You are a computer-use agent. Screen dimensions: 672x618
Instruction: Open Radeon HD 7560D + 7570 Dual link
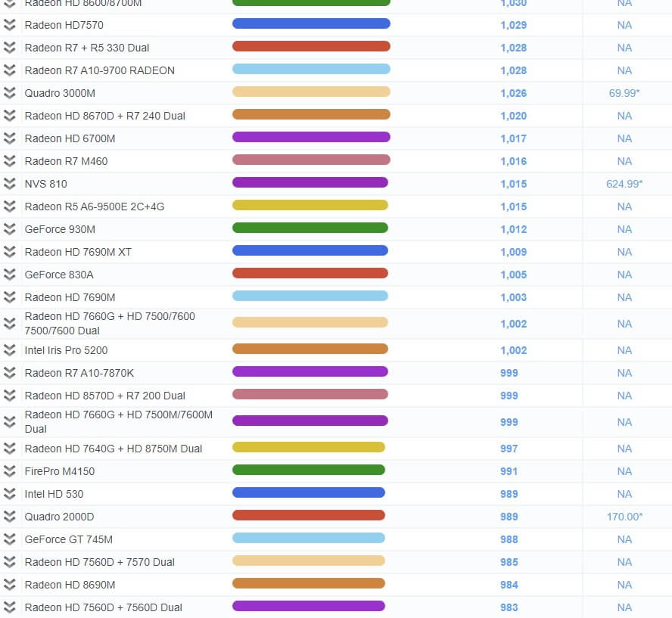pos(99,562)
